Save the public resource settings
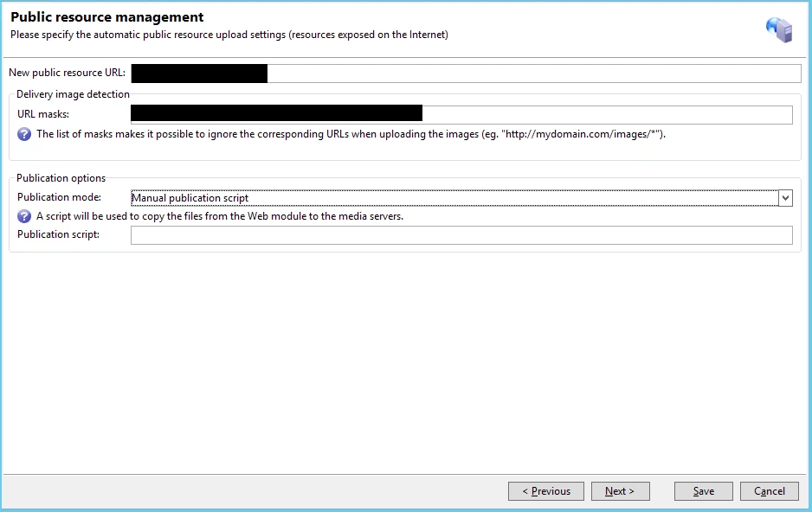 pyautogui.click(x=703, y=490)
